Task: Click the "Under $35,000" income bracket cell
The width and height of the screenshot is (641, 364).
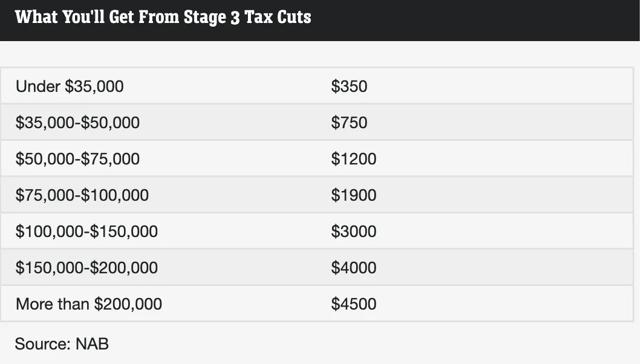Action: point(70,86)
